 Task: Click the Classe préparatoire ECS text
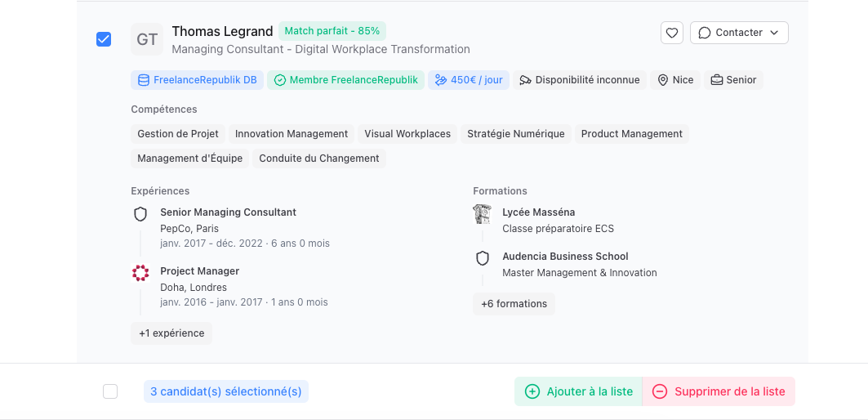pos(558,228)
